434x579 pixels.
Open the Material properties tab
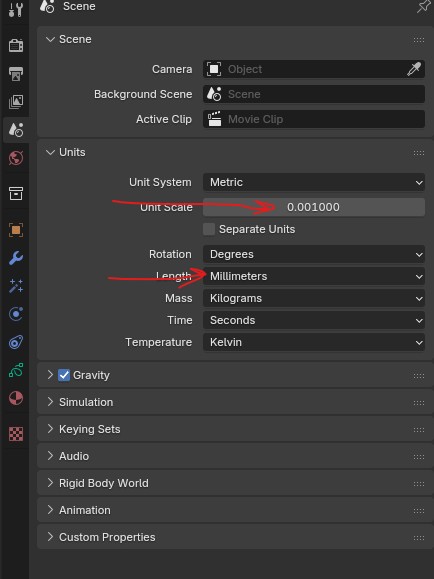[16, 398]
